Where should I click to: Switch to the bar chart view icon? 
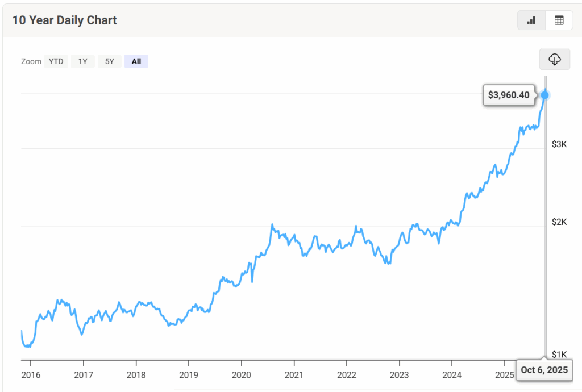click(x=531, y=20)
